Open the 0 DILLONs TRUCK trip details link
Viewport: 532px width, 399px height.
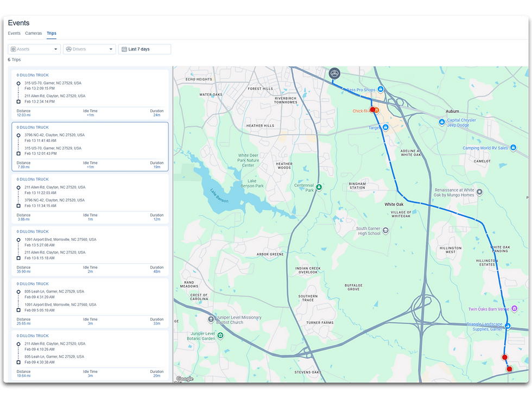(x=33, y=75)
